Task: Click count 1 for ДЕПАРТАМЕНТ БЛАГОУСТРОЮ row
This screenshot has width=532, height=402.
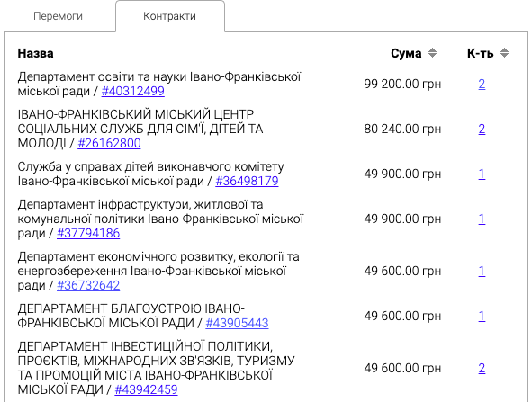Action: (x=482, y=316)
